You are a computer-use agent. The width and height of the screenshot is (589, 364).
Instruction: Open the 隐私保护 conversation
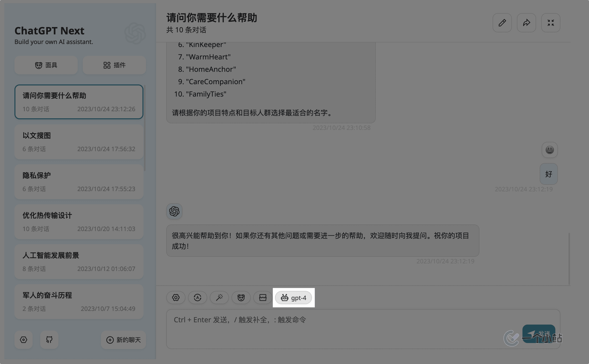[79, 182]
